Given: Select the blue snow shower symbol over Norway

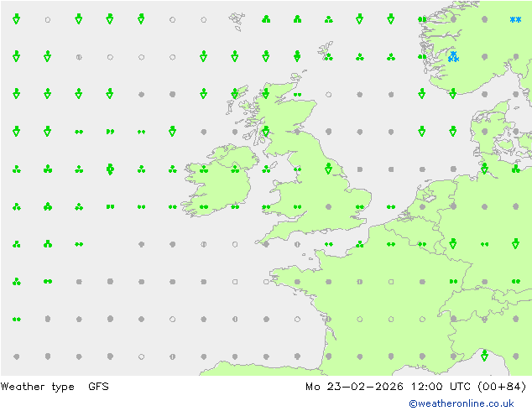Looking at the screenshot, I should point(453,57).
